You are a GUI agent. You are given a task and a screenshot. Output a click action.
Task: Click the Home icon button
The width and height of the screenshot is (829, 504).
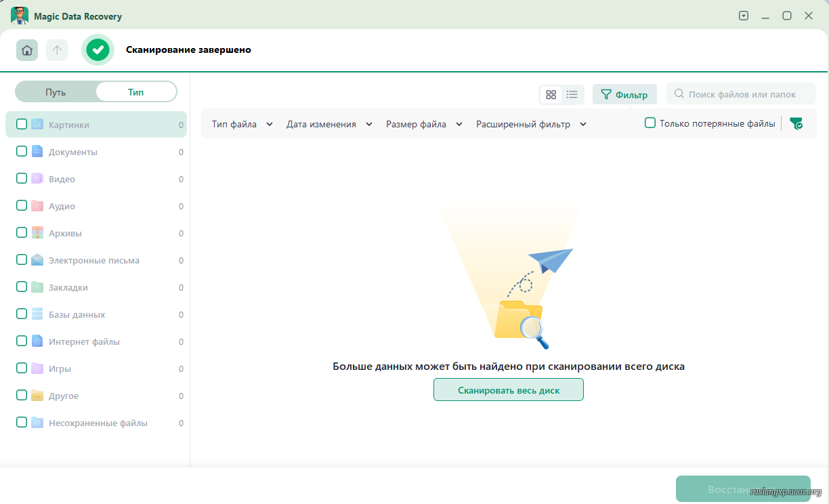pyautogui.click(x=27, y=50)
